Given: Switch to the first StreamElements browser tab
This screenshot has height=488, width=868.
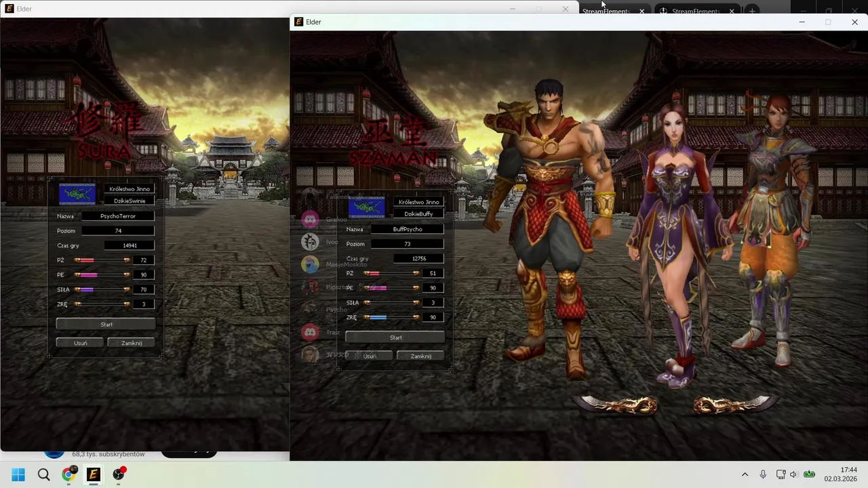Looking at the screenshot, I should click(x=606, y=11).
